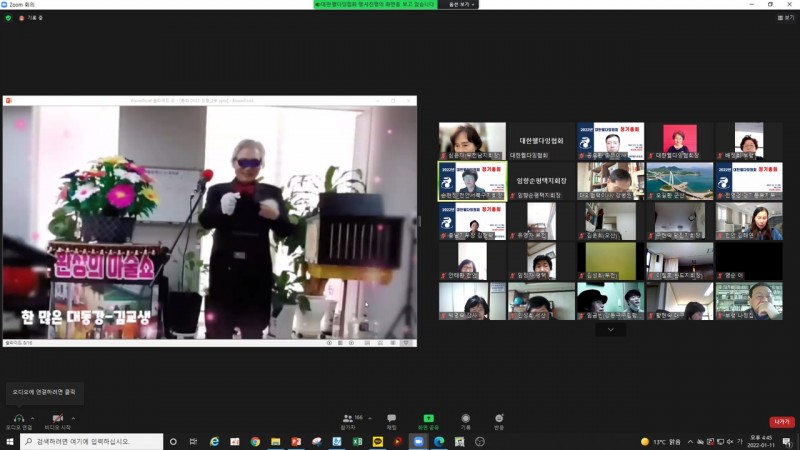Click the Windows taskbar search box
Screen dimensions: 800x450
[x=90, y=441]
